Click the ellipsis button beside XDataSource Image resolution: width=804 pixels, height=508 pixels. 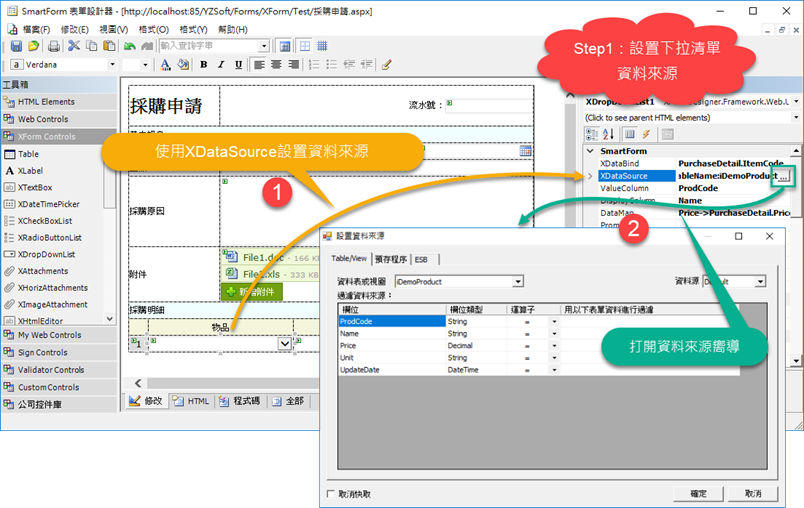coord(784,176)
